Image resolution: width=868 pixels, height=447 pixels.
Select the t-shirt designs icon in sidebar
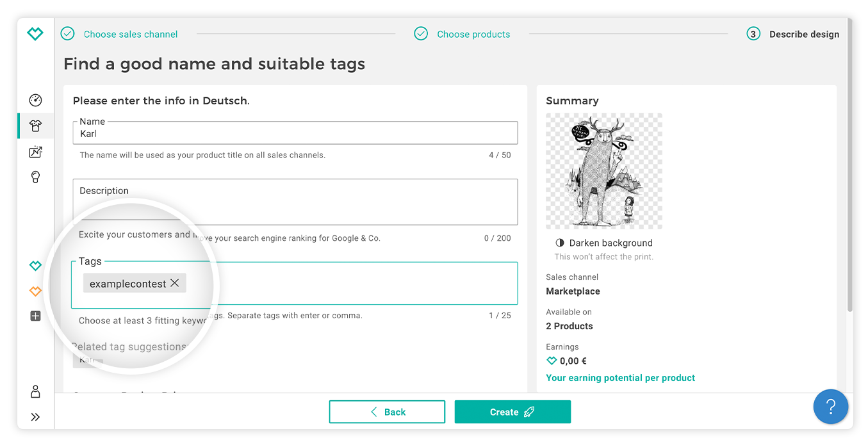point(36,126)
